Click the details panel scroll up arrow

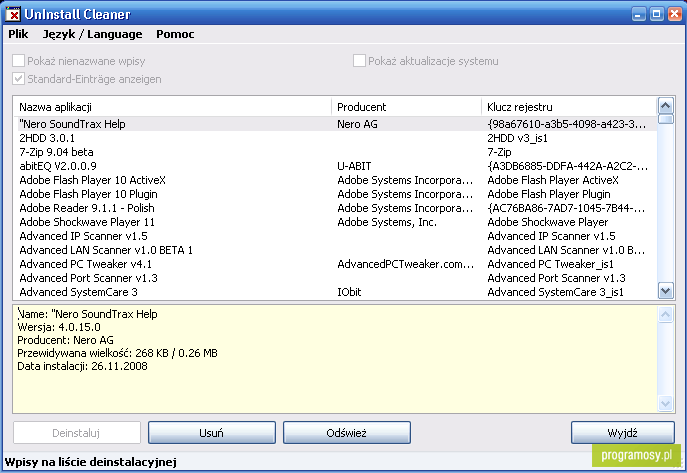(666, 314)
